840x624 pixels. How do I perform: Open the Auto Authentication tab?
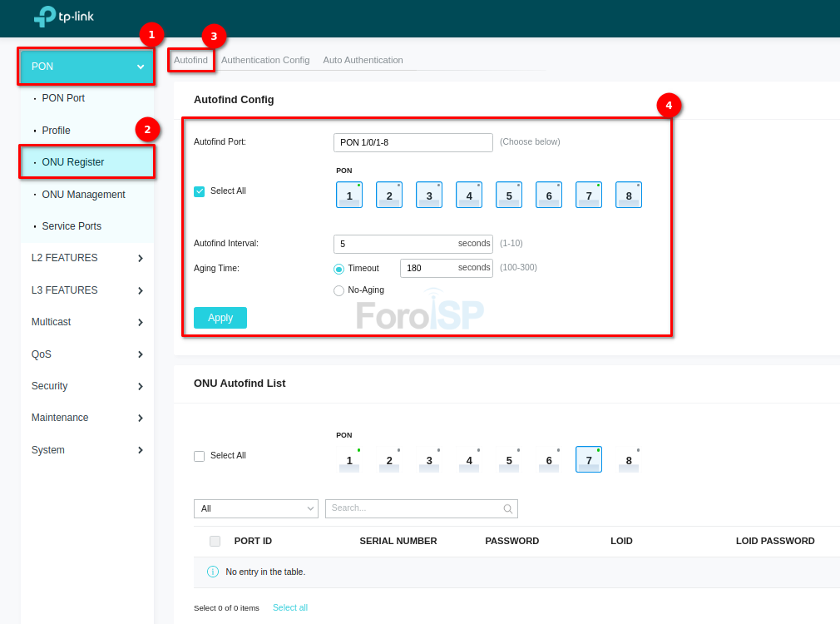click(x=363, y=60)
